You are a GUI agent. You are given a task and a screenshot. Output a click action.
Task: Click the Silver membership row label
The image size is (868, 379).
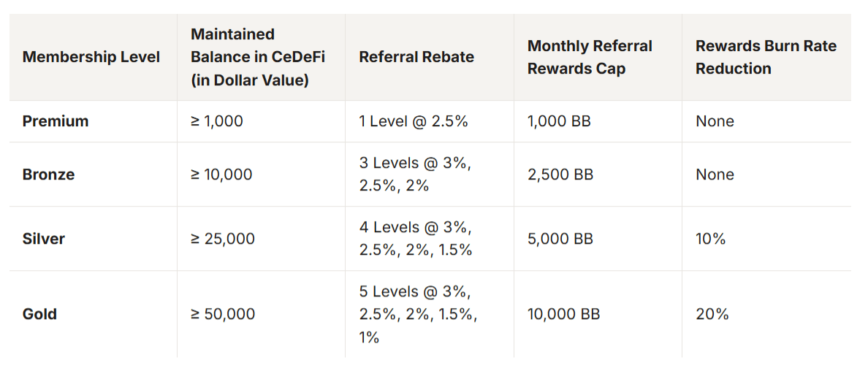coord(44,239)
